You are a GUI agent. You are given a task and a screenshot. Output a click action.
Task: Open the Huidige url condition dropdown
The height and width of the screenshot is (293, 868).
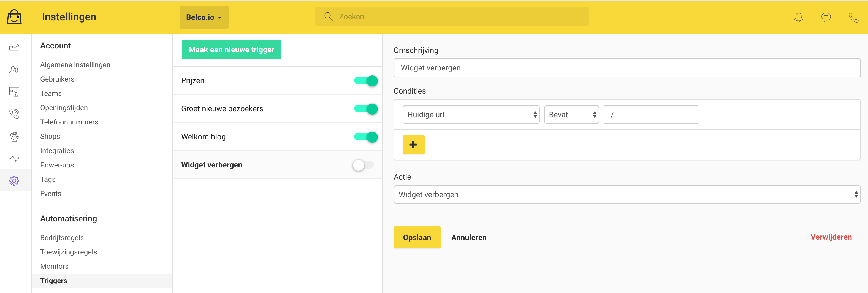point(471,115)
